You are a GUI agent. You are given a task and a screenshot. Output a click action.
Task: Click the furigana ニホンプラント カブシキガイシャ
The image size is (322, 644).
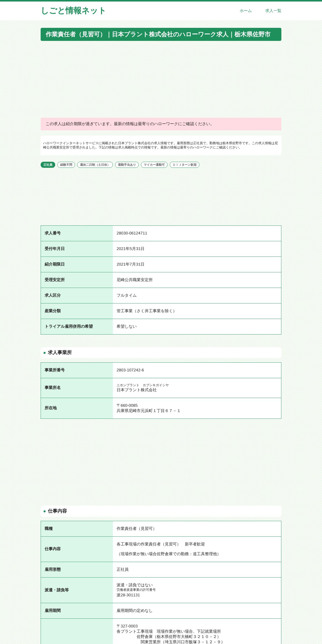(x=143, y=385)
